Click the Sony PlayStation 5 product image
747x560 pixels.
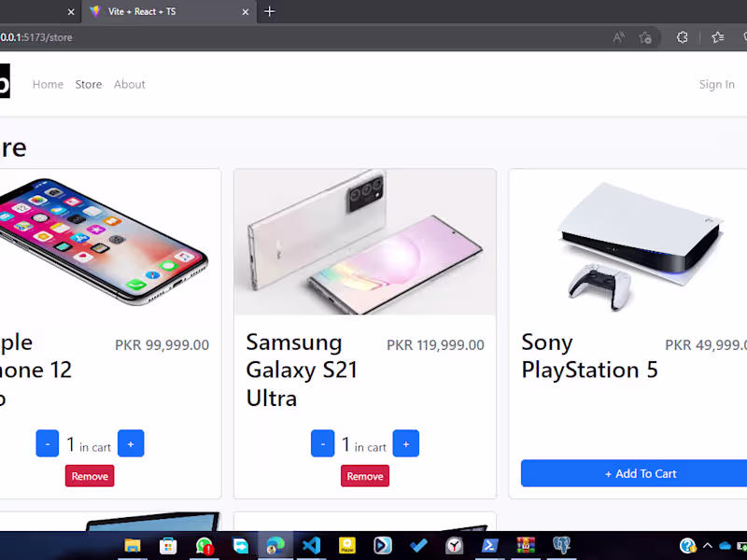[x=639, y=245]
